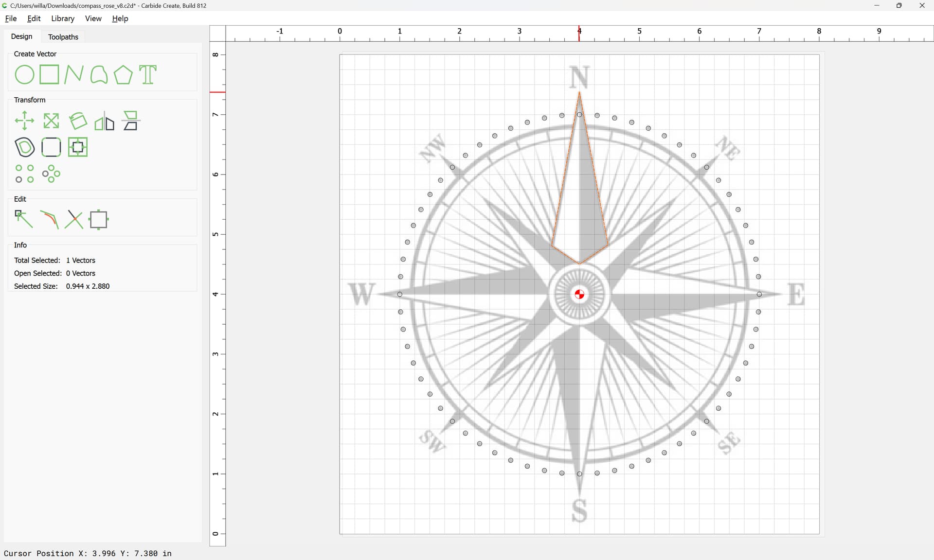Screen dimensions: 934x560
Task: Choose the Polyline tool
Action: pyautogui.click(x=73, y=75)
